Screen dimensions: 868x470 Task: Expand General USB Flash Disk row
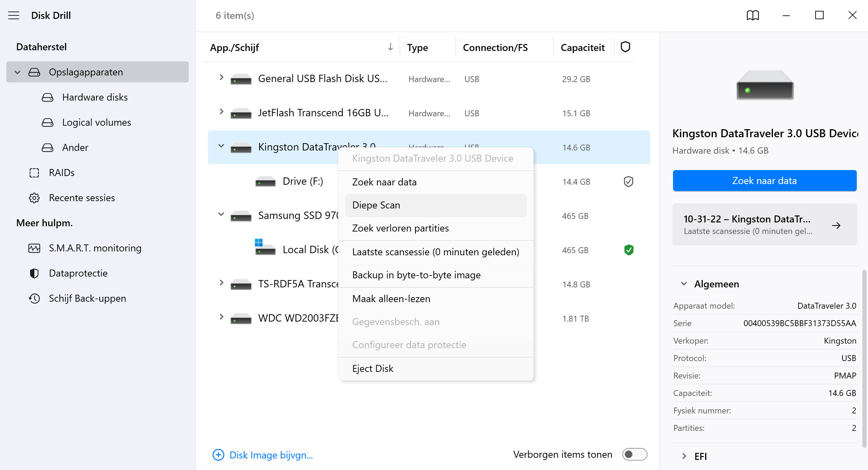tap(221, 78)
